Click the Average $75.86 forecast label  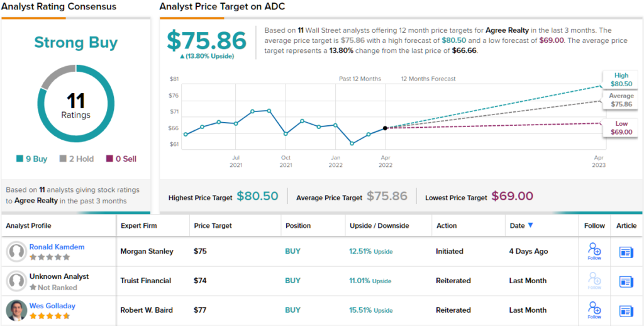click(x=621, y=100)
